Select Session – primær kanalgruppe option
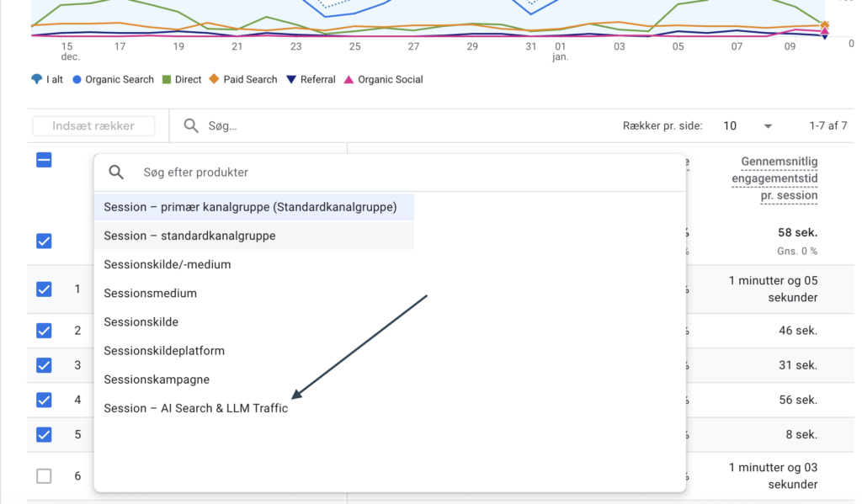 coord(250,207)
